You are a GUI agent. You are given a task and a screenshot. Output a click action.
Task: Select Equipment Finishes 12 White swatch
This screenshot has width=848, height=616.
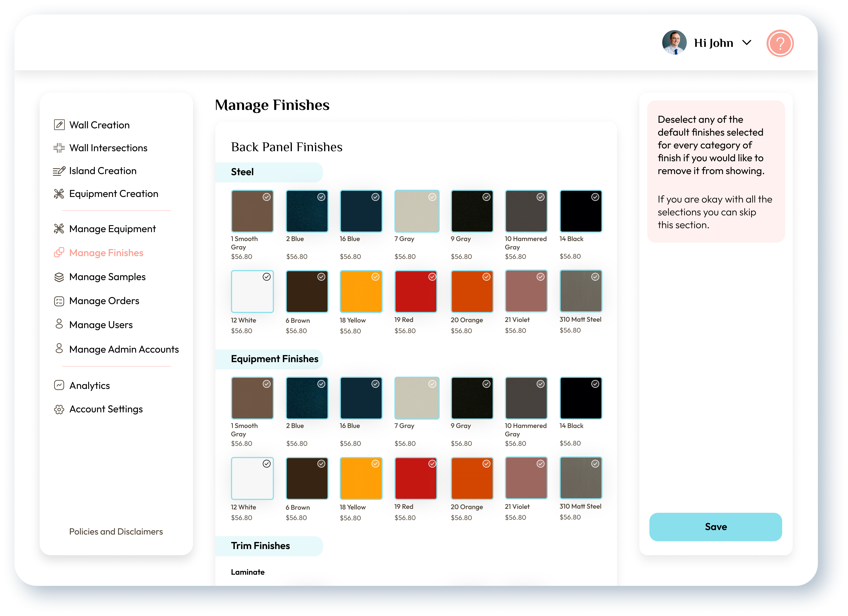point(252,478)
